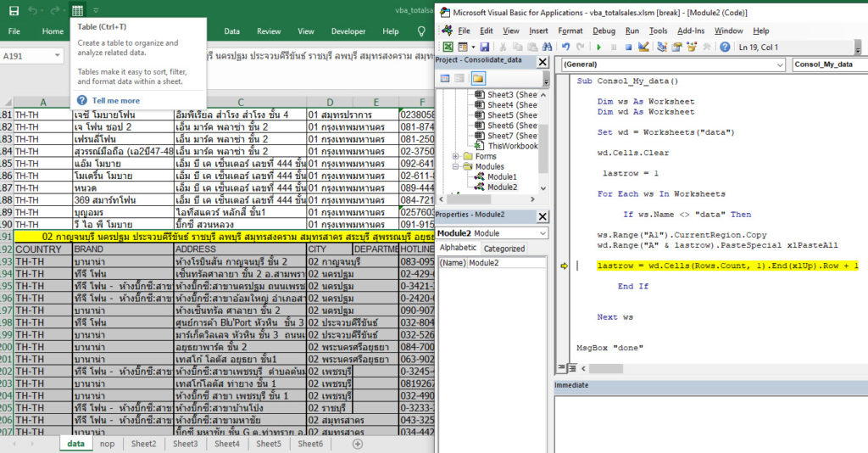Screen dimensions: 868x453
Task: Click the Cut scissors icon in VBA toolbar
Action: click(503, 47)
